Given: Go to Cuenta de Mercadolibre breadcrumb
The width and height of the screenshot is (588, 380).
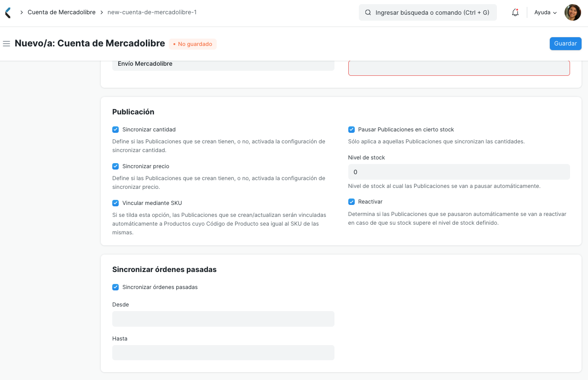Looking at the screenshot, I should click(x=62, y=12).
